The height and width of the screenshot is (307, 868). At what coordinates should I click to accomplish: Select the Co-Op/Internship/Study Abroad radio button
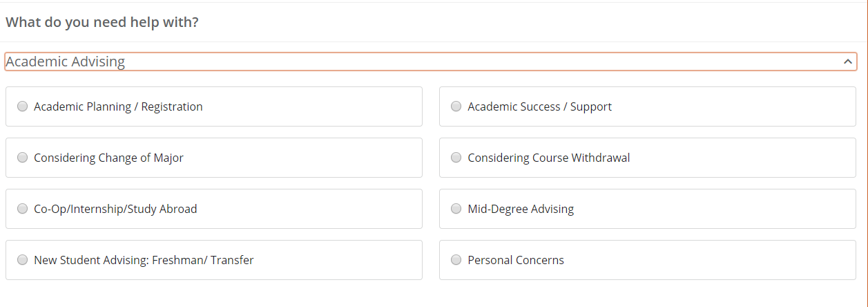23,209
